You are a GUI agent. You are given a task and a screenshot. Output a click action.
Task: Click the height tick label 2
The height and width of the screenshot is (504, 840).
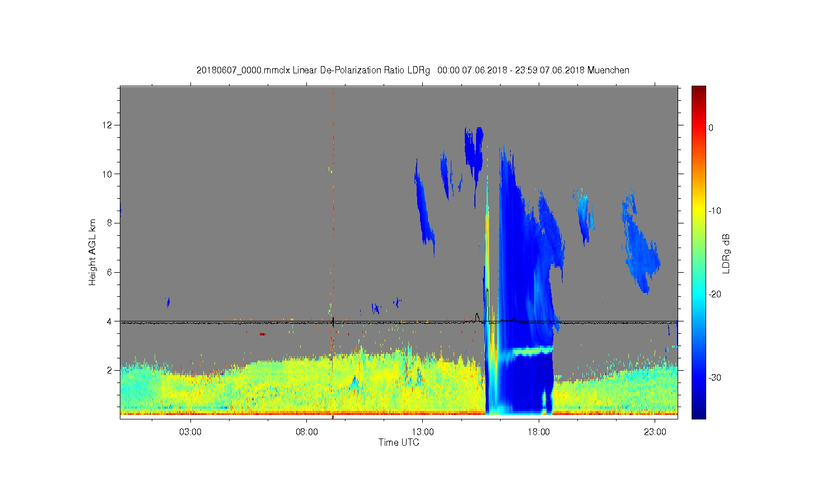110,370
